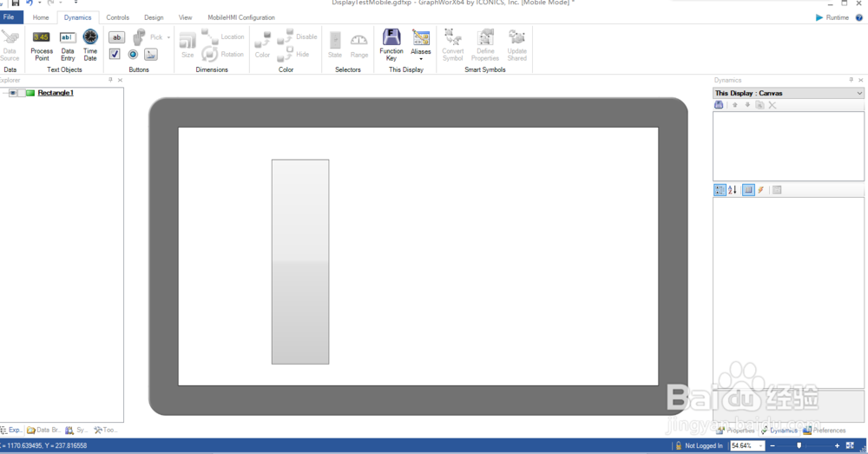Select the Dynamics ribbon tab

[x=77, y=17]
